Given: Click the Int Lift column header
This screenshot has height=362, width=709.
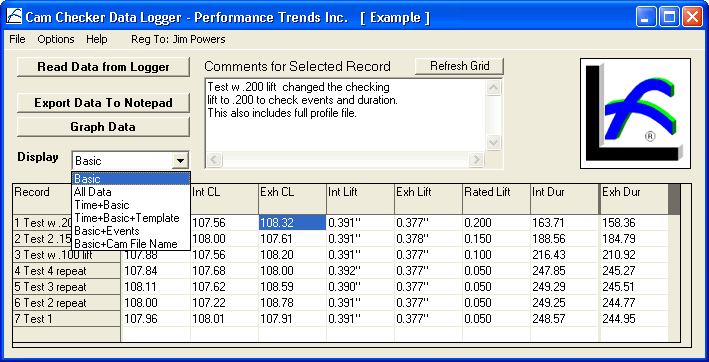Looking at the screenshot, I should 360,199.
